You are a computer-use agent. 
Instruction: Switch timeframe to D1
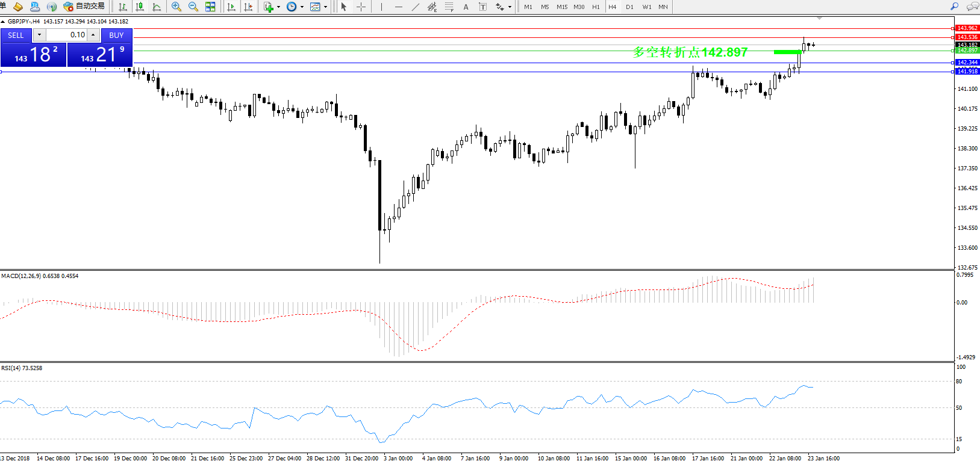[x=629, y=7]
